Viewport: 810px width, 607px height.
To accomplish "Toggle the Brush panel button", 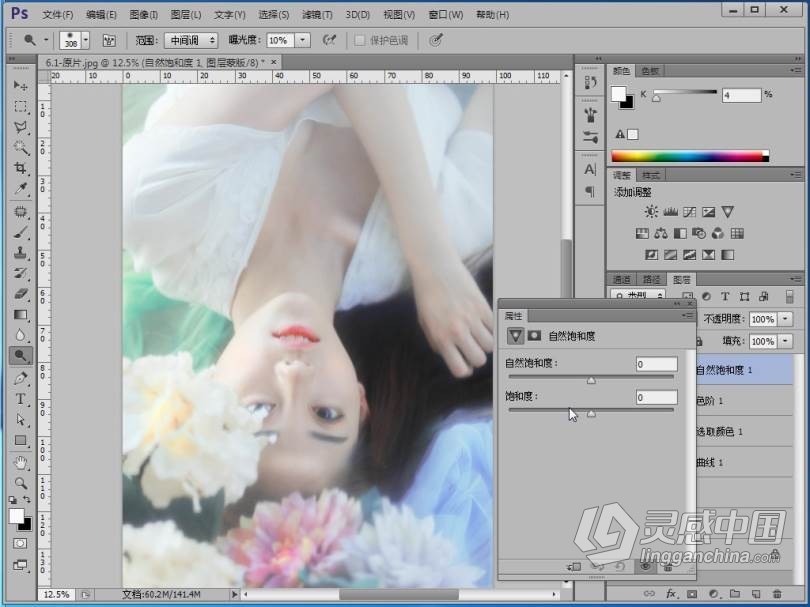I will [x=109, y=40].
